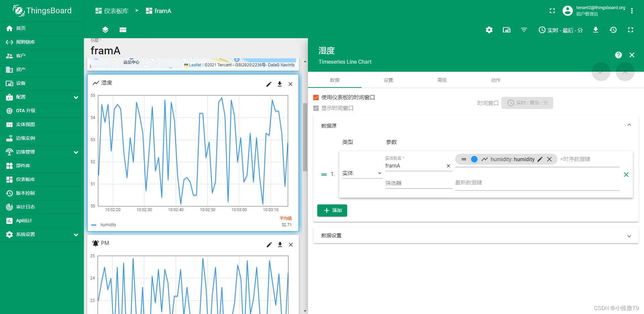Edit the humidity data key
Screen dimensions: 644x314
[x=540, y=159]
